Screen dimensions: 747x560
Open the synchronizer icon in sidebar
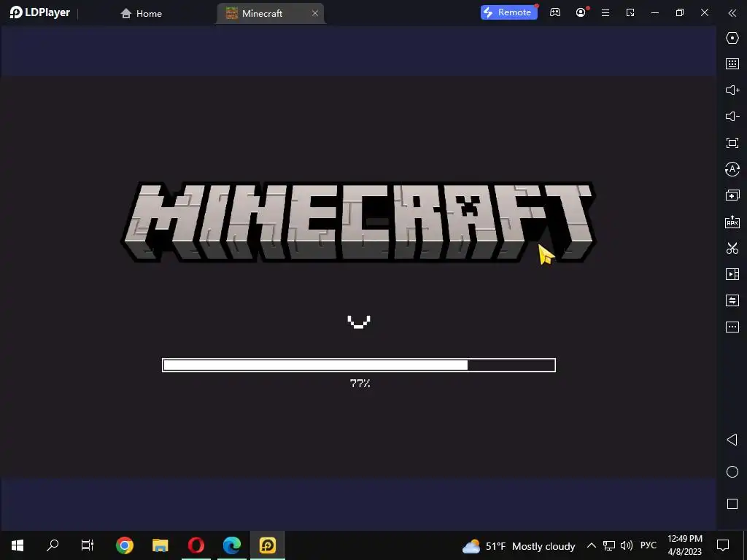click(732, 300)
